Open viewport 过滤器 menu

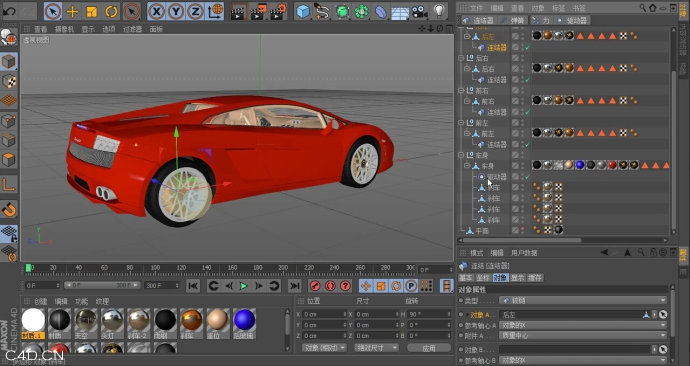tap(132, 29)
